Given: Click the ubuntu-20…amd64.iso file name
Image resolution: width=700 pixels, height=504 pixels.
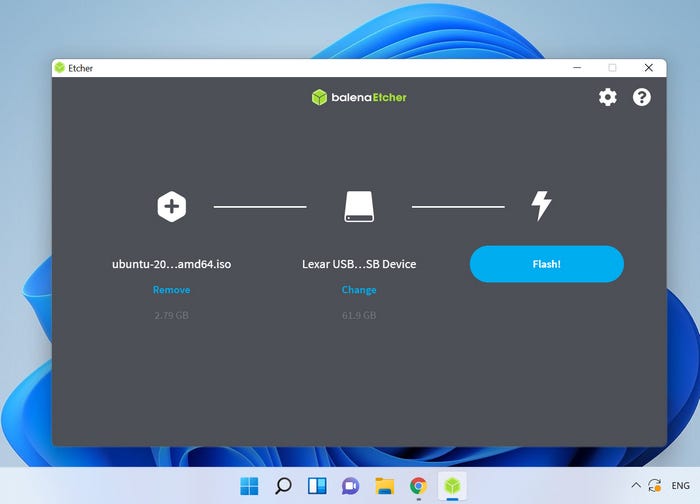Looking at the screenshot, I should coord(171,264).
